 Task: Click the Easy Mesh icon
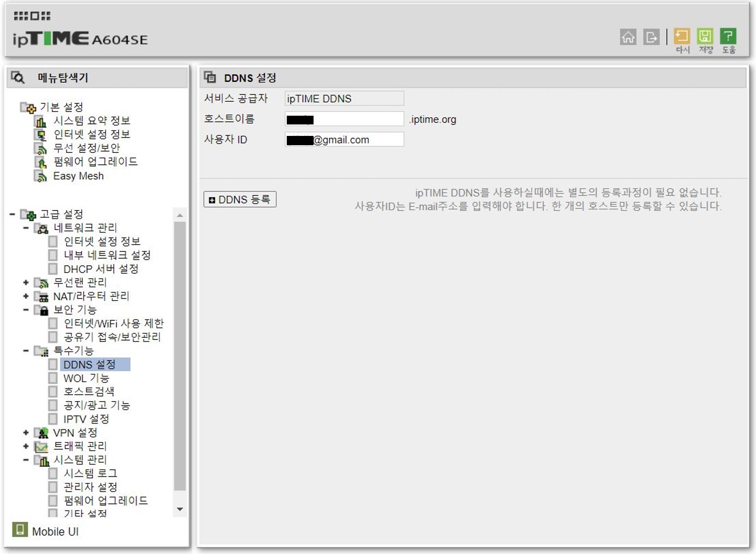(x=41, y=176)
